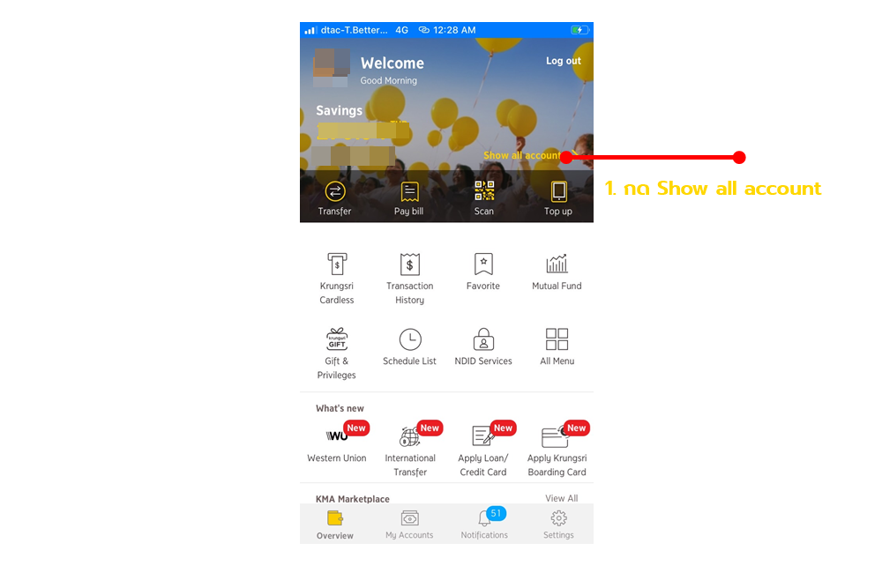Tap the New badge on Western Union
The image size is (882, 588).
(x=356, y=428)
